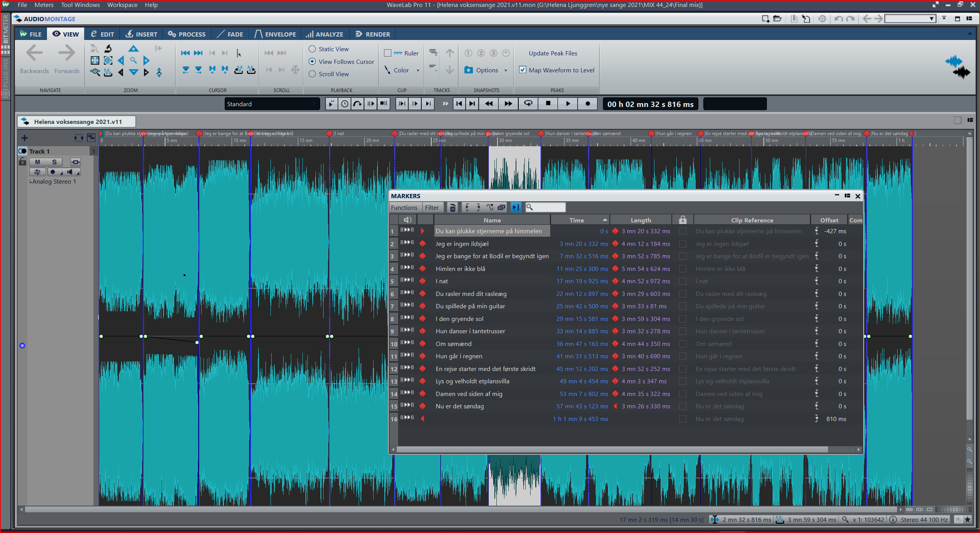The width and height of the screenshot is (980, 533).
Task: Open the clip Color dropdown arrow
Action: point(418,70)
